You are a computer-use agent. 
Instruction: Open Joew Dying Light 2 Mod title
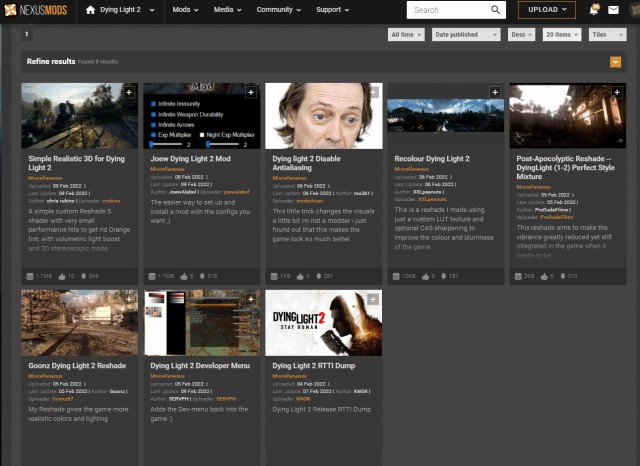190,159
